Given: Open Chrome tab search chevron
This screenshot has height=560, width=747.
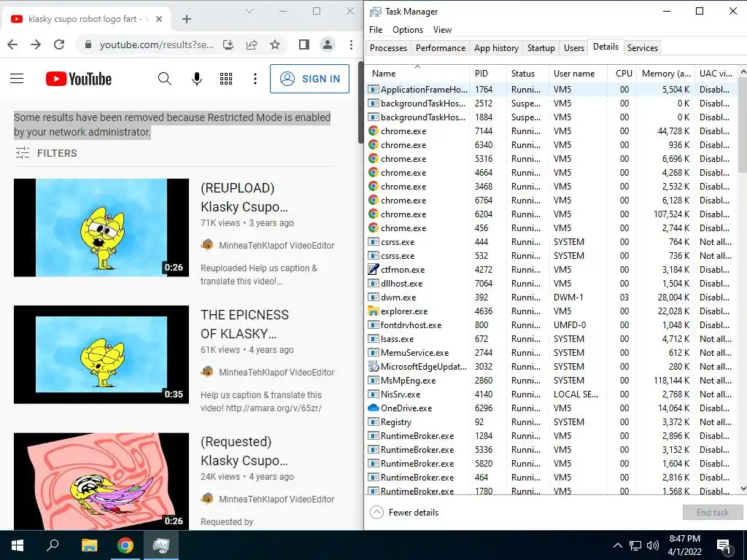Looking at the screenshot, I should 249,11.
